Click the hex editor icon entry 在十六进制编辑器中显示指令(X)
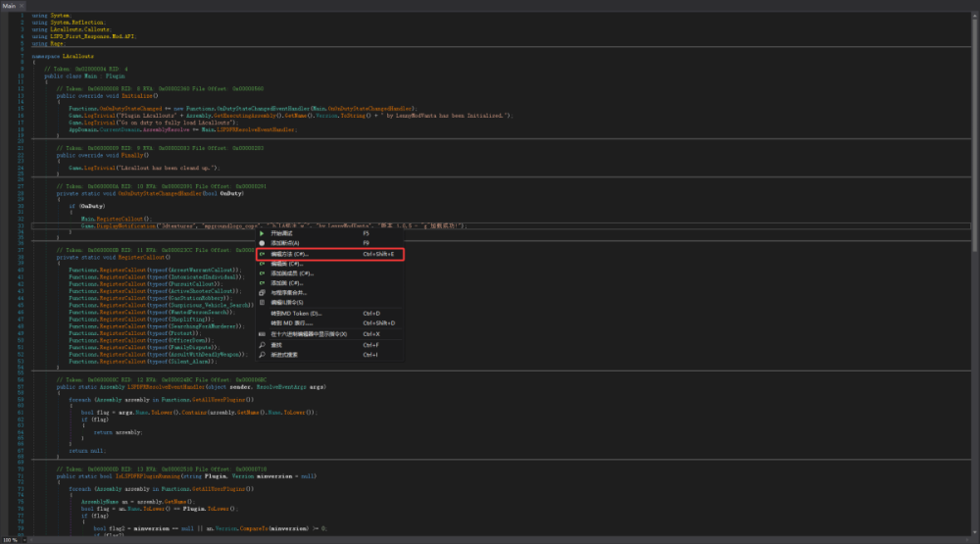This screenshot has height=544, width=980. tap(329, 334)
